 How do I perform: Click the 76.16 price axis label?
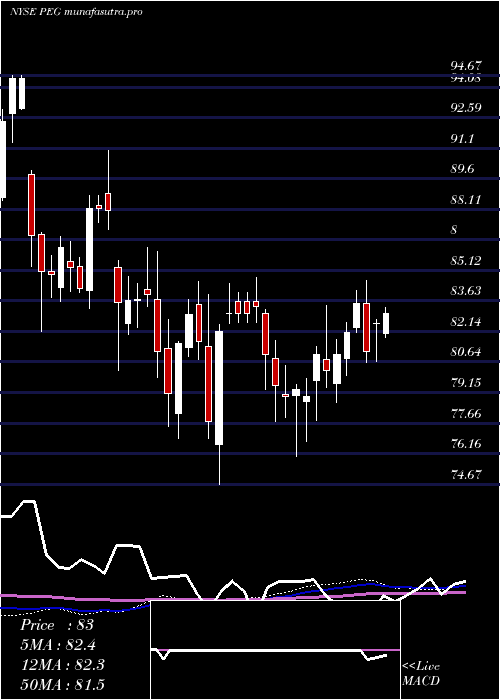click(466, 444)
